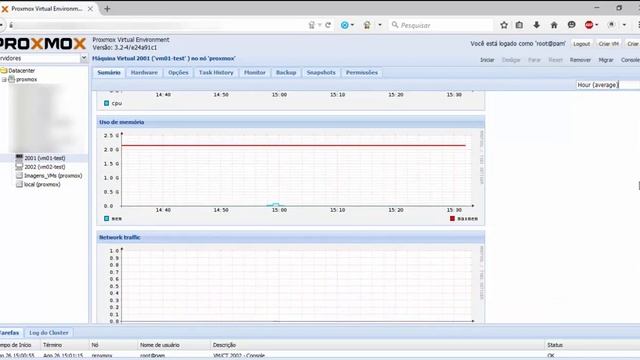Open the bookmarks list clipboard icon
The width and height of the screenshot is (640, 360).
click(519, 25)
